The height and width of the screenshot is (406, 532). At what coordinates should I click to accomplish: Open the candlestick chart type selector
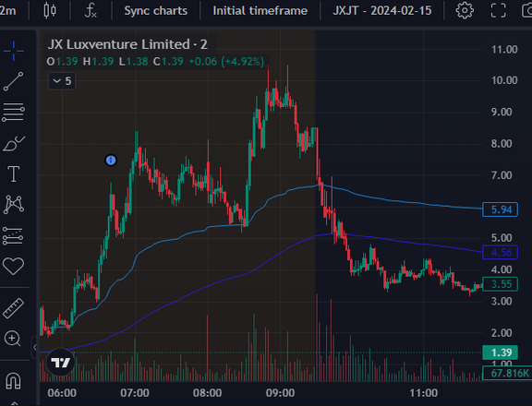tap(50, 10)
